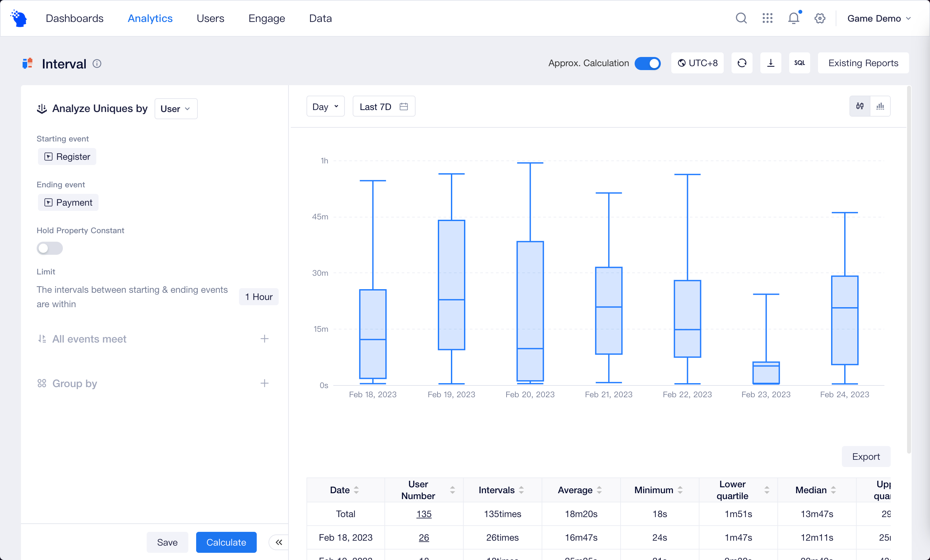Add a filter with All events meet plus
The width and height of the screenshot is (930, 560).
coord(265,339)
